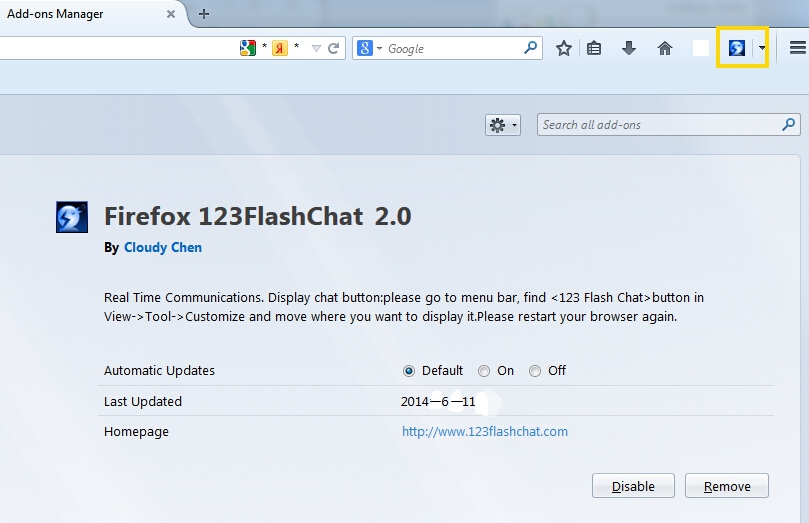Click the Automatic Updates label

point(159,371)
